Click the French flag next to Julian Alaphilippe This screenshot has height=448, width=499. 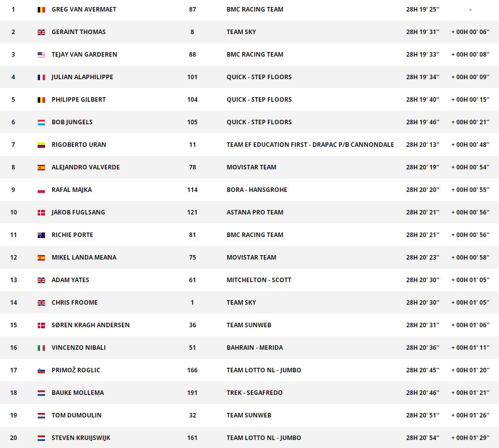click(41, 77)
